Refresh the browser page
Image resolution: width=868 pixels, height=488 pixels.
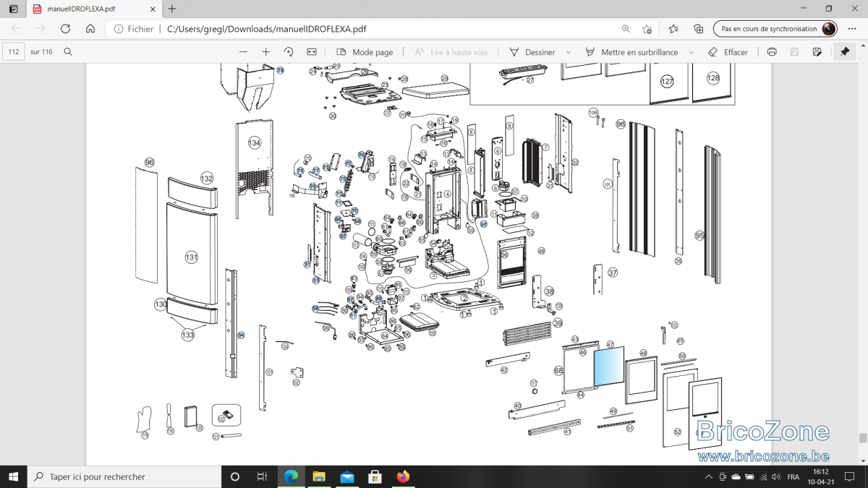[65, 29]
